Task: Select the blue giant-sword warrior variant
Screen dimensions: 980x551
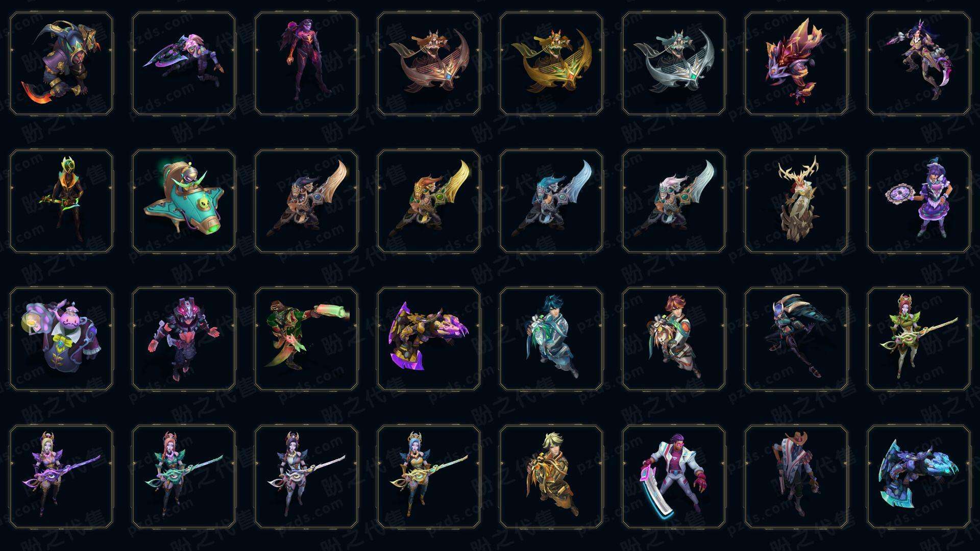Action: (x=551, y=201)
